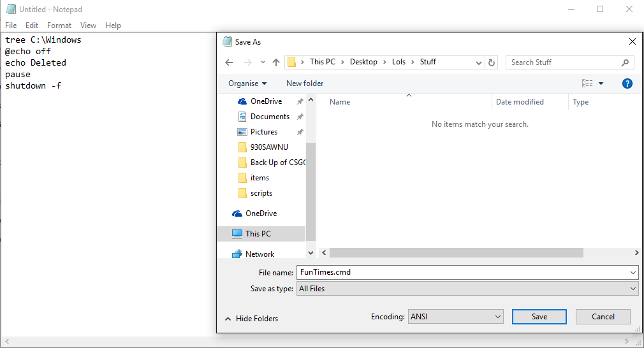Sort files by Name column
The image size is (644, 348).
(340, 102)
